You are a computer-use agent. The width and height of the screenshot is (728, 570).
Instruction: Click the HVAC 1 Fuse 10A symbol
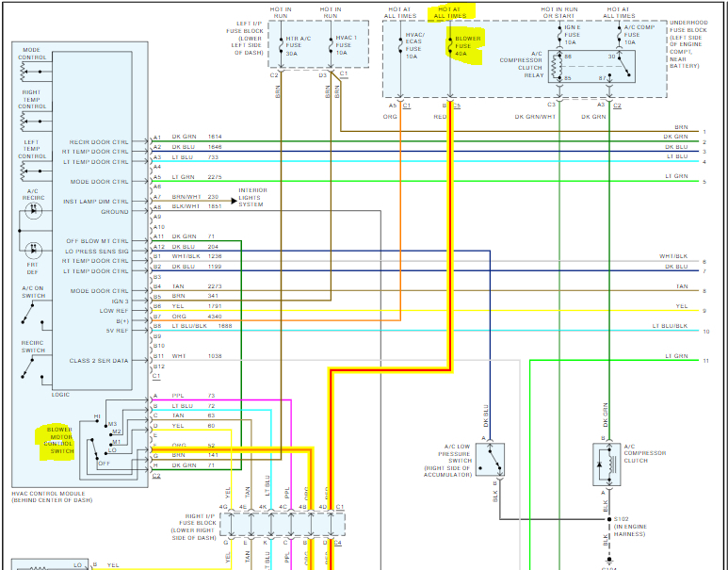click(331, 45)
